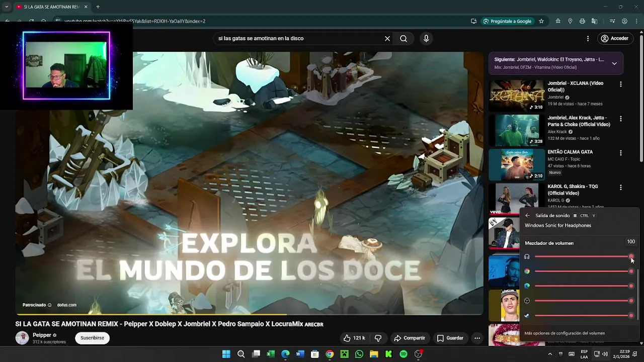Open YouTube settings three-dot menu

(x=588, y=38)
